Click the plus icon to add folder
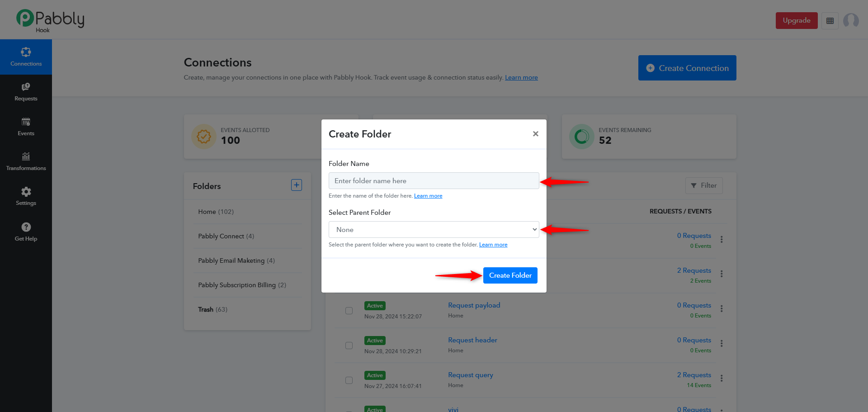This screenshot has width=868, height=412. (x=297, y=185)
